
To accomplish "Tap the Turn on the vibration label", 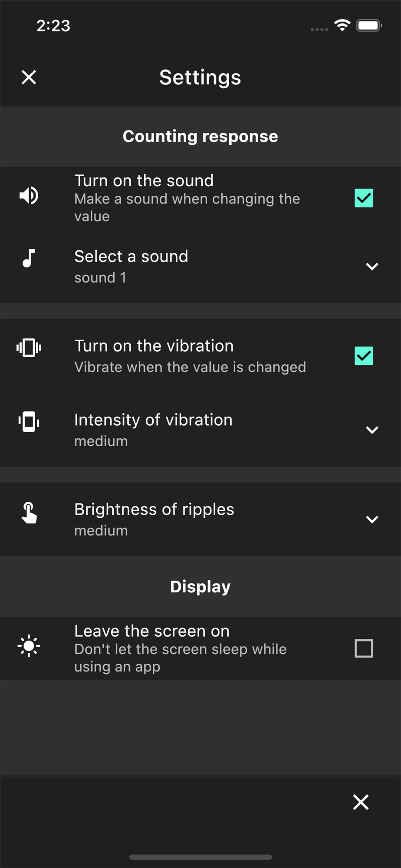I will (154, 346).
